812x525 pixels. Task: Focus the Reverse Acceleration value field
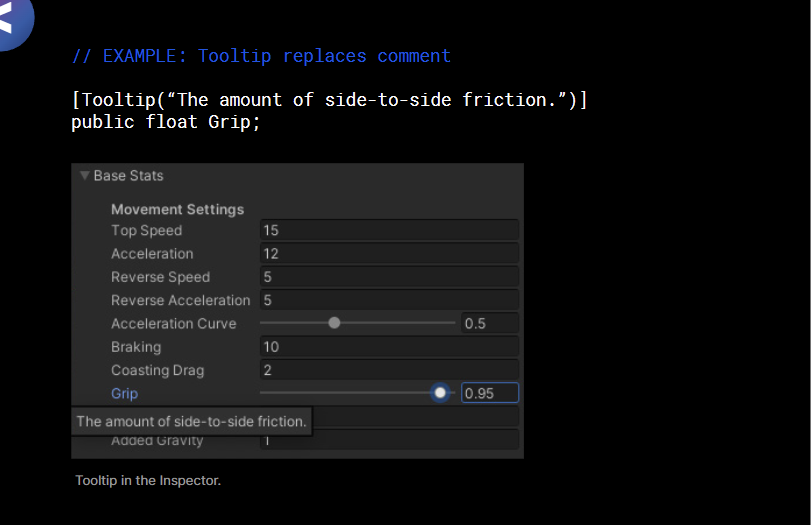coord(389,300)
